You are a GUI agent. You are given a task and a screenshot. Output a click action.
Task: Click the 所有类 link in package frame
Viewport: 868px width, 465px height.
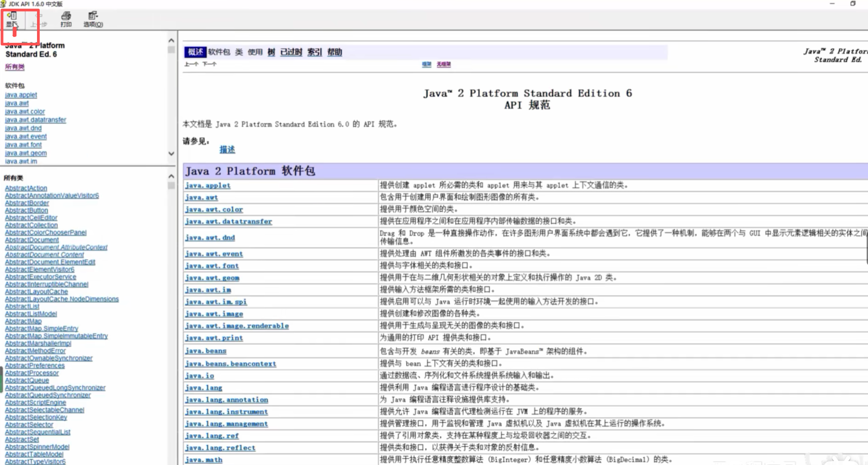pyautogui.click(x=15, y=67)
